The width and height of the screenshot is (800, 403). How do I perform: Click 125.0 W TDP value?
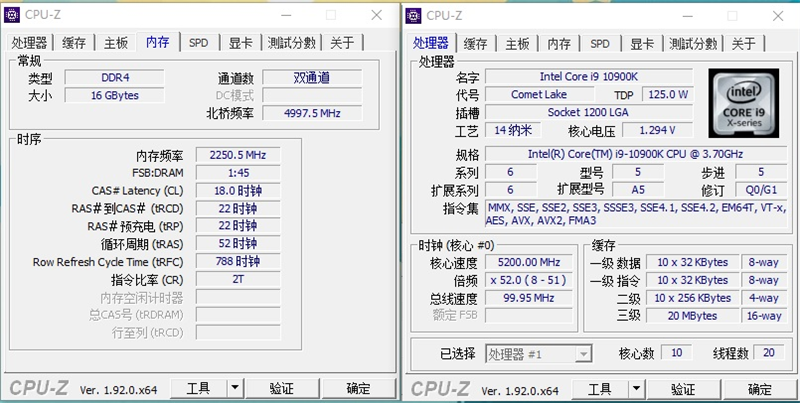click(x=667, y=94)
